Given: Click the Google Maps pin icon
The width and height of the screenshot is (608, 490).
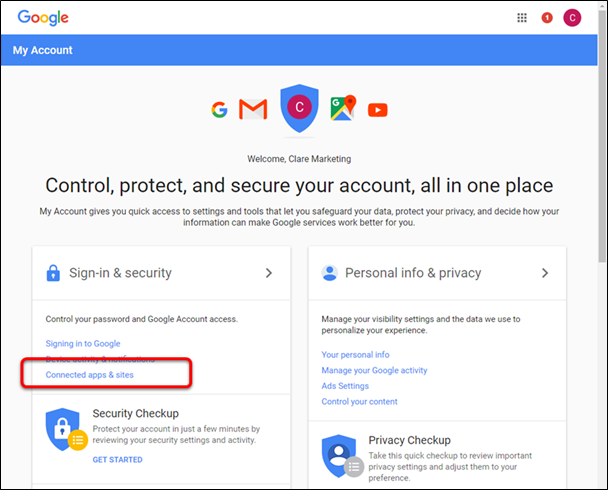Looking at the screenshot, I should [x=343, y=108].
